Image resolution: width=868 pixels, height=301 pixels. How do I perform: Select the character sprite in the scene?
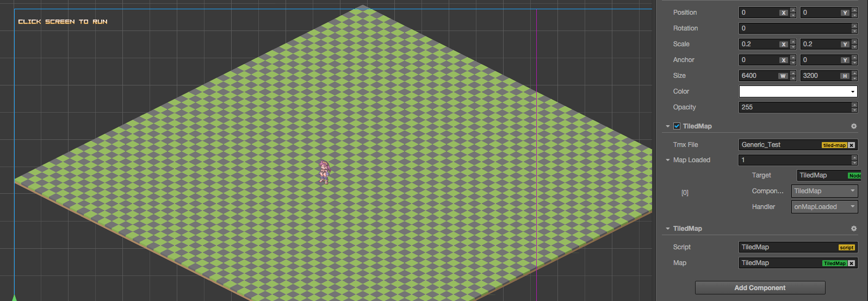tap(324, 172)
